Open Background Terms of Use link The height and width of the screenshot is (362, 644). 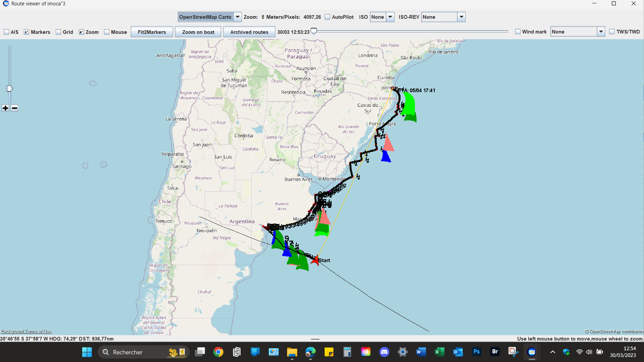point(26,331)
